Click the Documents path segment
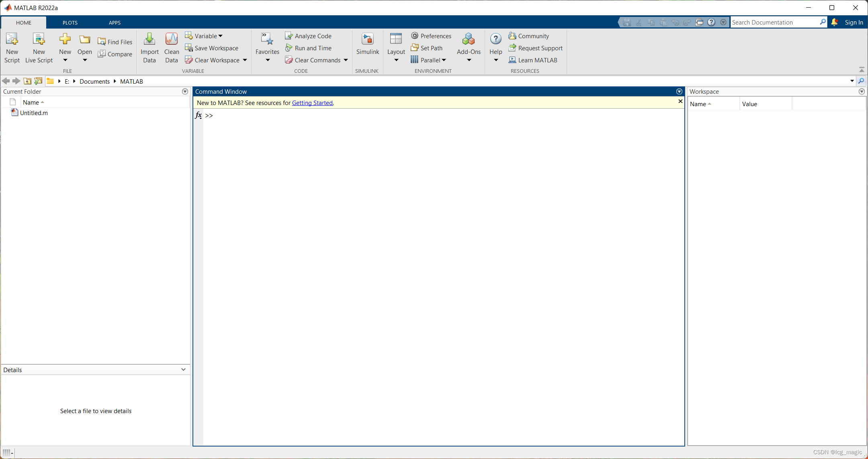The height and width of the screenshot is (459, 868). tap(94, 81)
